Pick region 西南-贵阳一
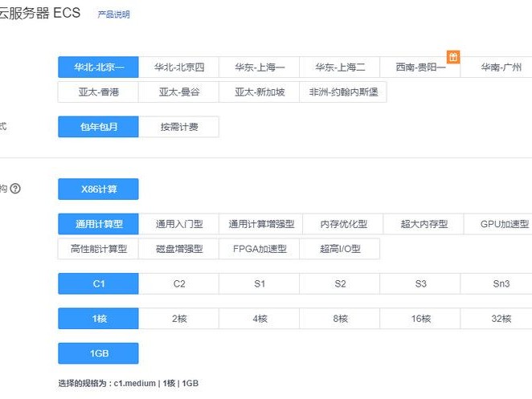Image resolution: width=532 pixels, height=399 pixels. (420, 67)
